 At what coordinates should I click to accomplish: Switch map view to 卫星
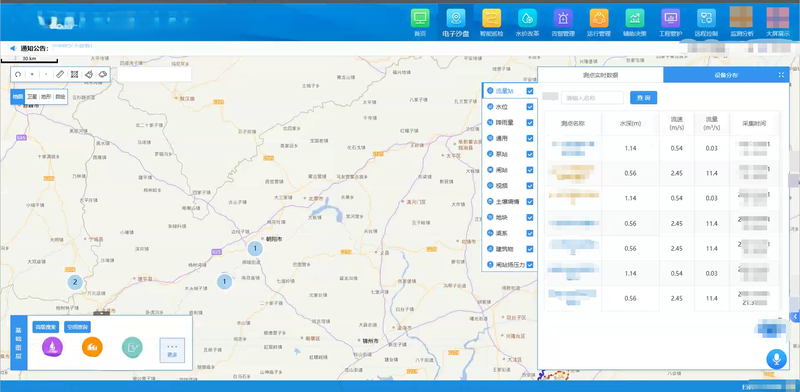coord(32,96)
